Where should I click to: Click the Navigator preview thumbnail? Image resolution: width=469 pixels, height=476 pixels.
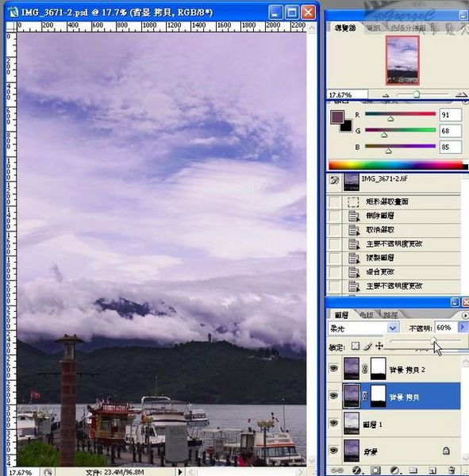tap(402, 60)
